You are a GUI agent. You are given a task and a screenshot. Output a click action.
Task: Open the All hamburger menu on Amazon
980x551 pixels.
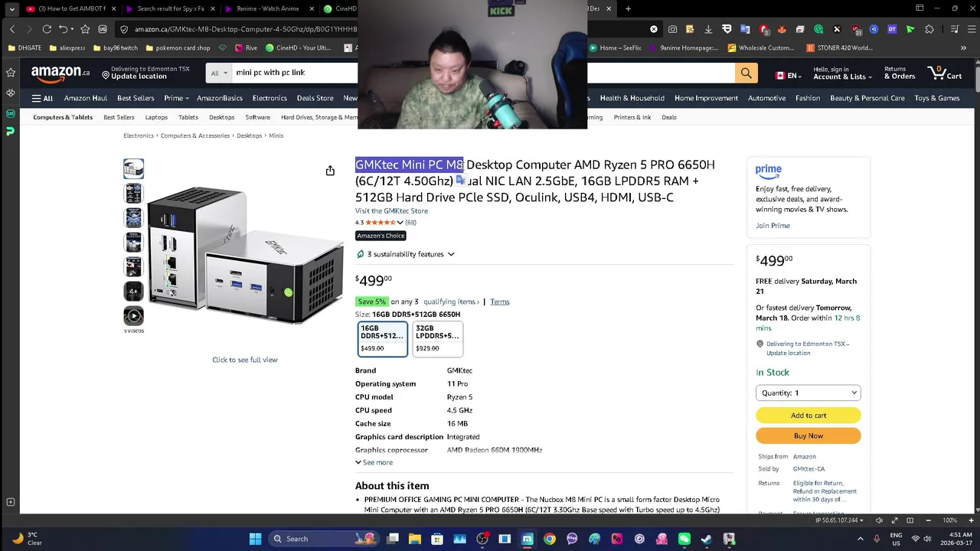pos(42,98)
